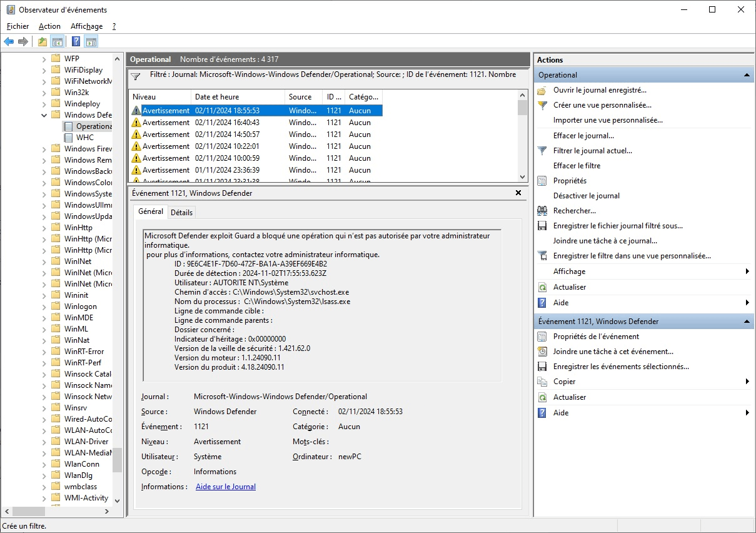Open the Aide sur le Journal link
The height and width of the screenshot is (533, 756).
pos(226,487)
